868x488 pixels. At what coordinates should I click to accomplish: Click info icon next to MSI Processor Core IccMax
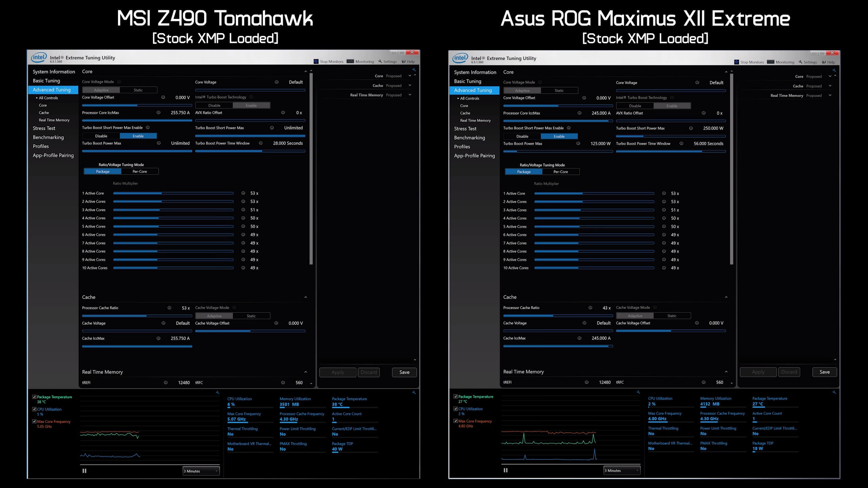[x=158, y=113]
